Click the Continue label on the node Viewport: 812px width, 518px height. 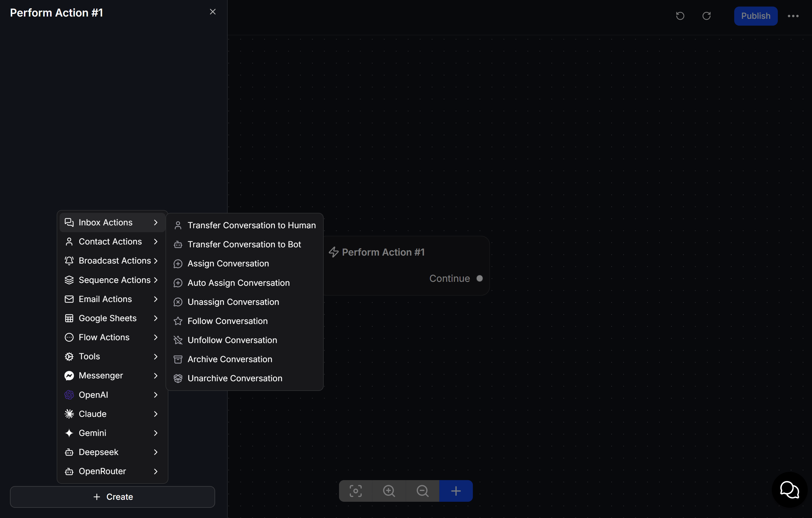coord(450,278)
